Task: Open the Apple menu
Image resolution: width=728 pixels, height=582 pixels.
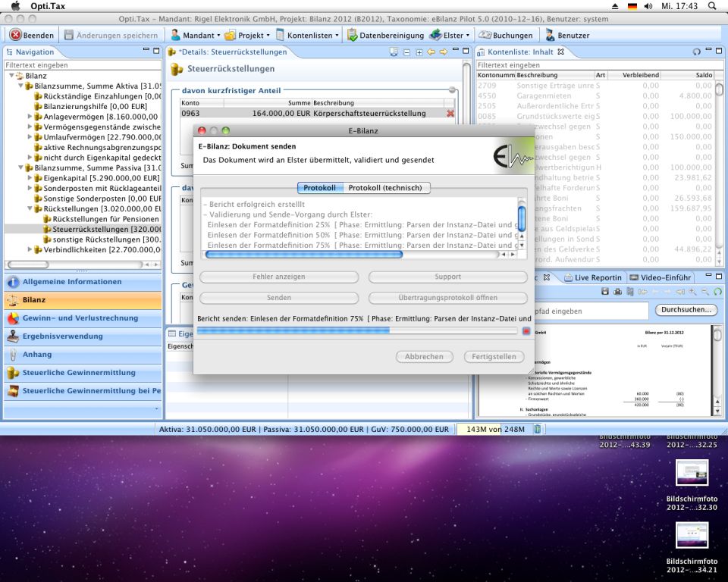Action: (x=16, y=6)
